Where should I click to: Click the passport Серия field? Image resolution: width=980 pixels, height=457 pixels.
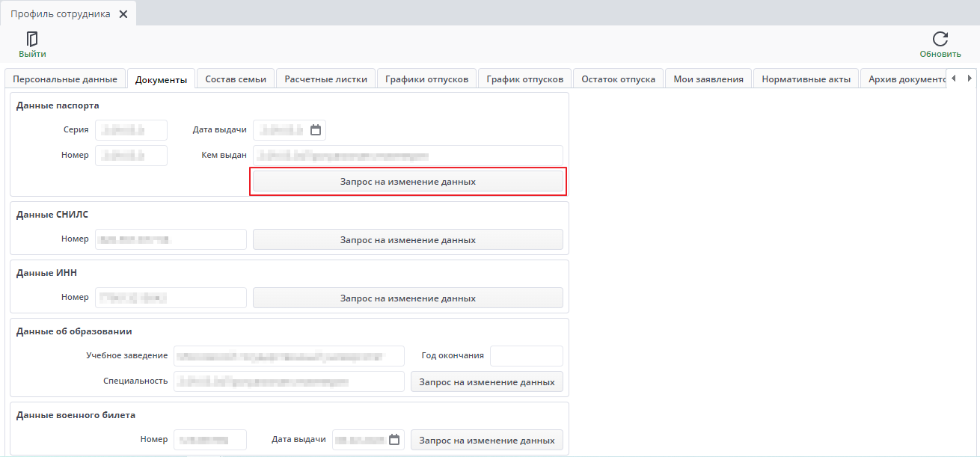131,130
